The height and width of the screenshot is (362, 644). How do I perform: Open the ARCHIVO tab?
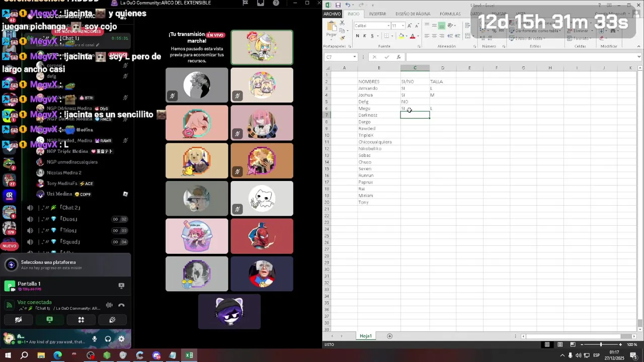click(332, 14)
